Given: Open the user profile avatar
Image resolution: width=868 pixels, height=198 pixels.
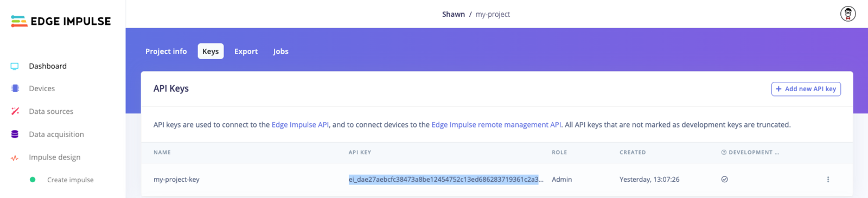Looking at the screenshot, I should [x=848, y=14].
